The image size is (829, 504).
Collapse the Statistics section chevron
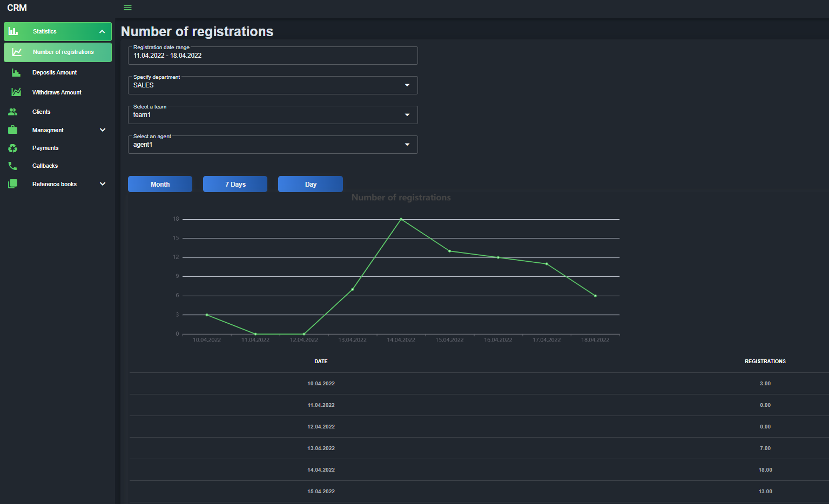pyautogui.click(x=102, y=31)
